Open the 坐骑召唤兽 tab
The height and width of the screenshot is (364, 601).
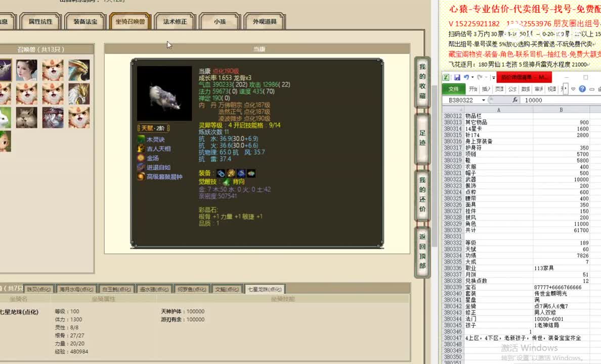click(x=131, y=21)
